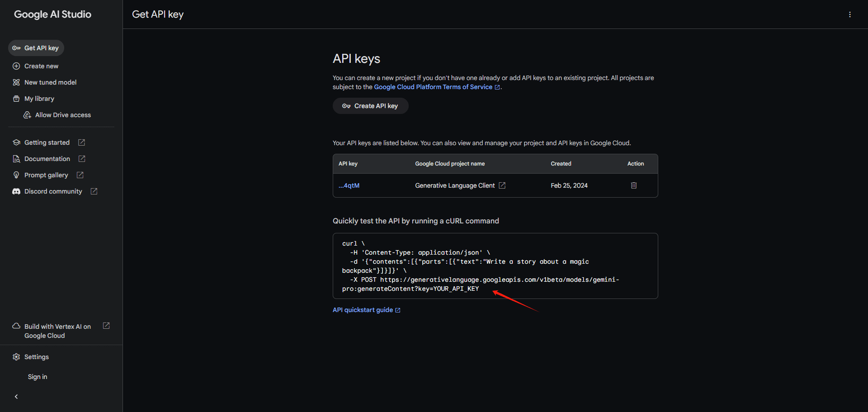The width and height of the screenshot is (868, 412).
Task: Open Discord community external link icon
Action: [x=94, y=191]
